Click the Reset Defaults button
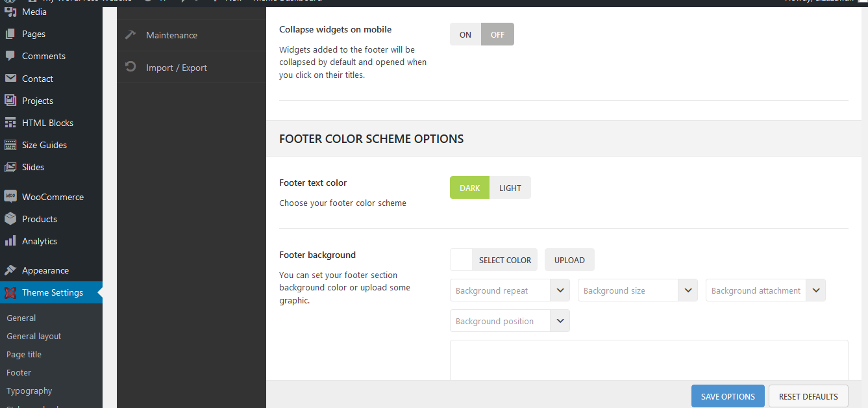Image resolution: width=868 pixels, height=408 pixels. [x=808, y=396]
